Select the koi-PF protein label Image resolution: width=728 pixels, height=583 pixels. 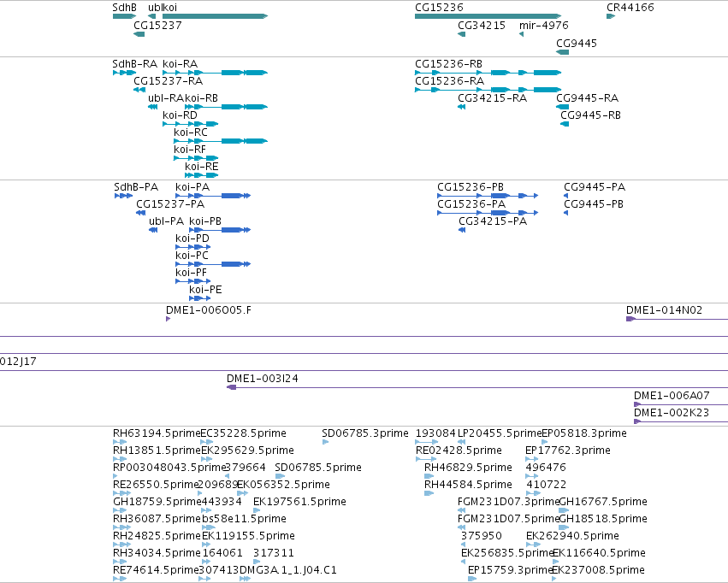click(191, 274)
